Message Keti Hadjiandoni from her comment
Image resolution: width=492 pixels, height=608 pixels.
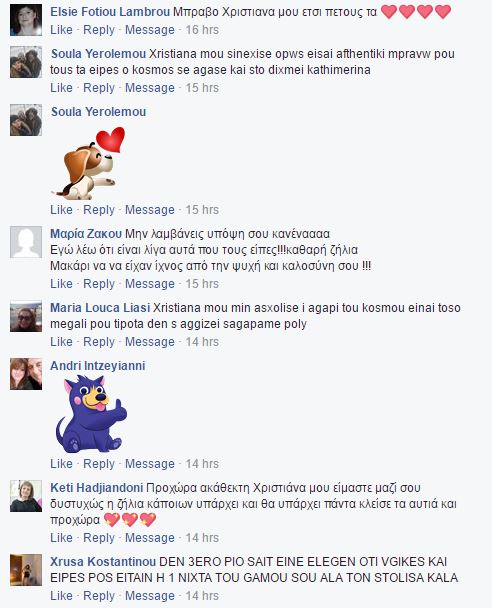(150, 538)
